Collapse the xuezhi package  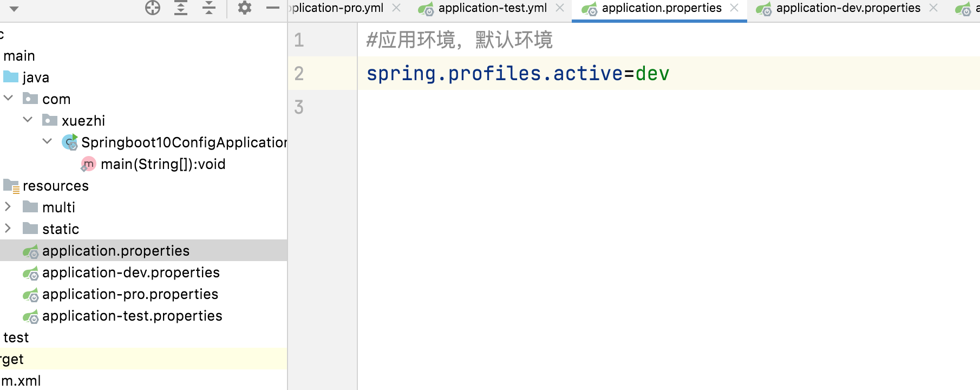pyautogui.click(x=28, y=120)
